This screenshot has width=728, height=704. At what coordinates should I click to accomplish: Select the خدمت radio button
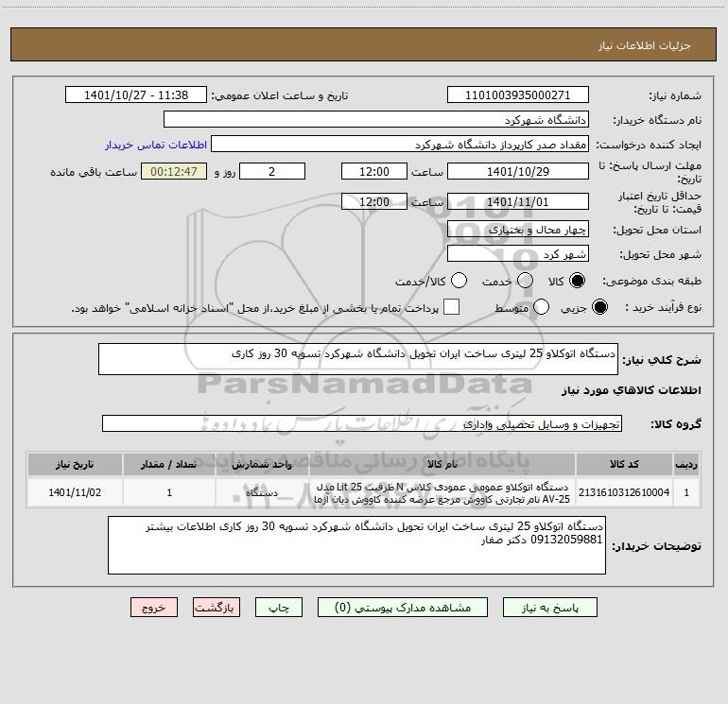(x=525, y=281)
